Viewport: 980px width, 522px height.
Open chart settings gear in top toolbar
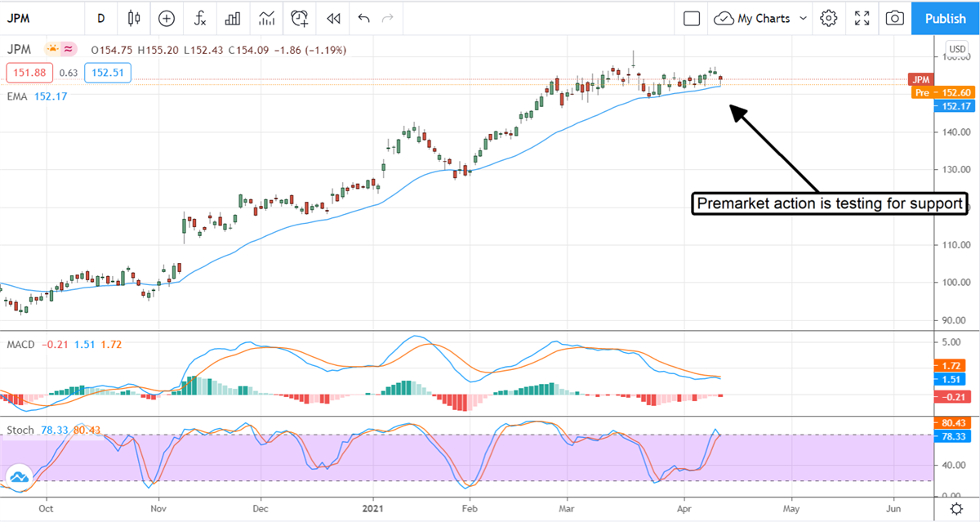coord(829,18)
